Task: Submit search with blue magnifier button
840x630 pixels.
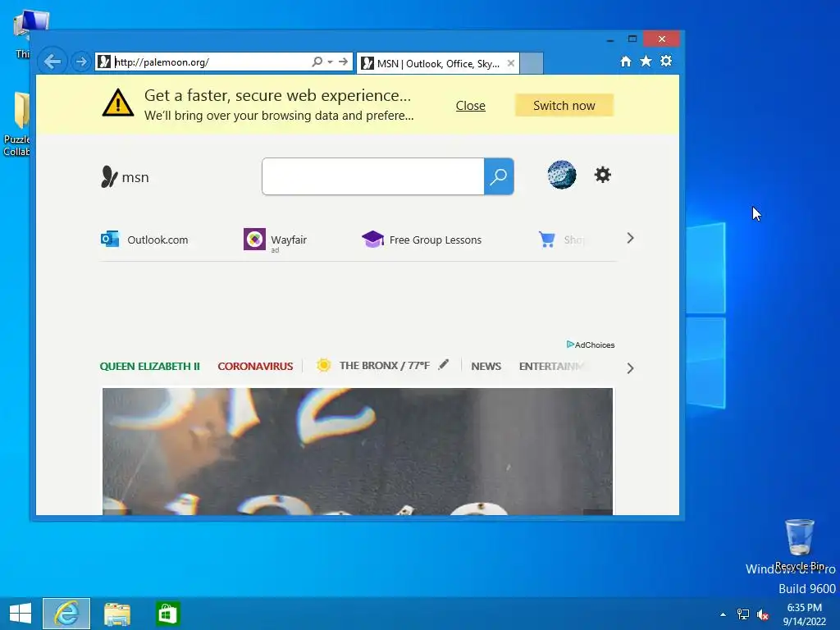Action: tap(499, 176)
